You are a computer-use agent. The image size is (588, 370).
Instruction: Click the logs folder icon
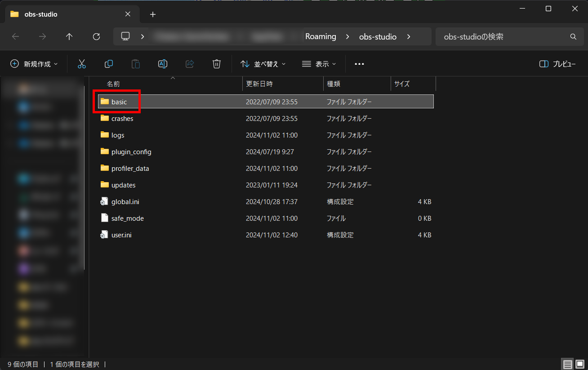[x=105, y=135]
